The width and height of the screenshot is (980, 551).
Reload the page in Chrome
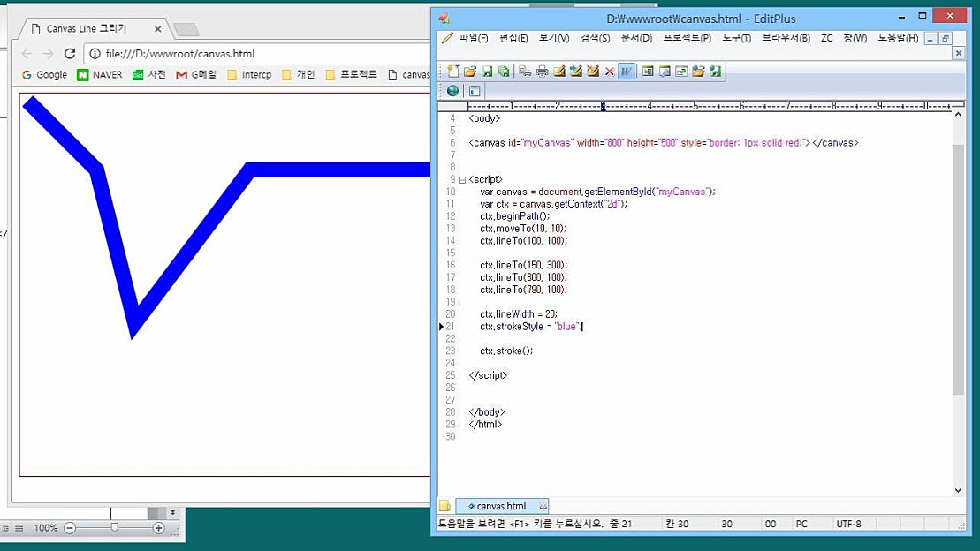click(70, 54)
